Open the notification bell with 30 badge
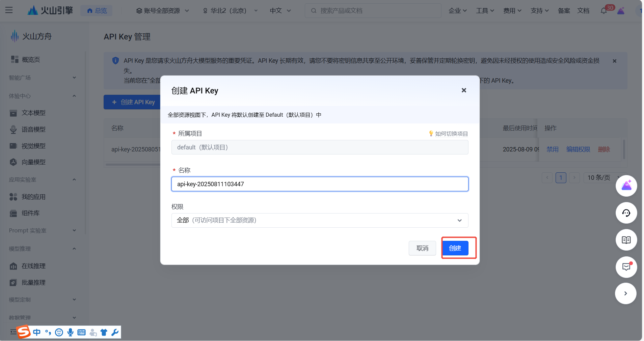 (604, 11)
